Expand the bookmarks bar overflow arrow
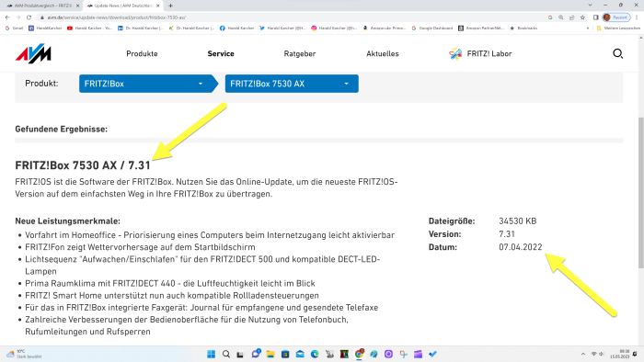Viewport: 644px width, 362px height. pos(587,28)
